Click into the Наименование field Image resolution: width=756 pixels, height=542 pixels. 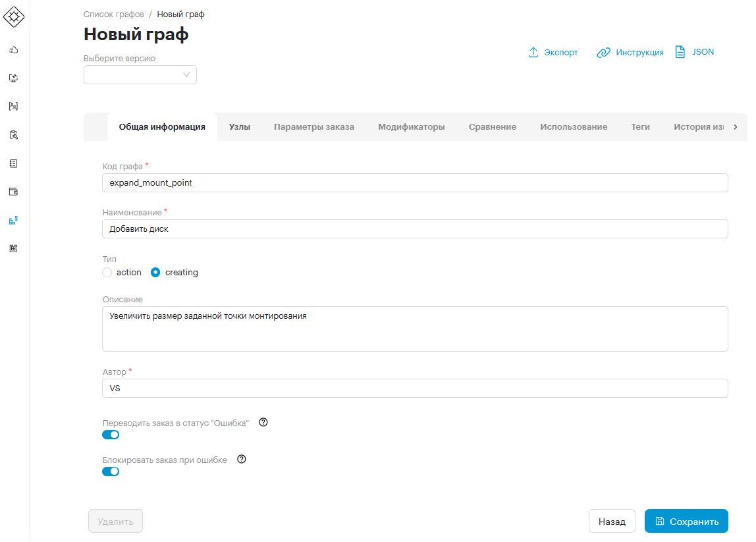tap(415, 229)
